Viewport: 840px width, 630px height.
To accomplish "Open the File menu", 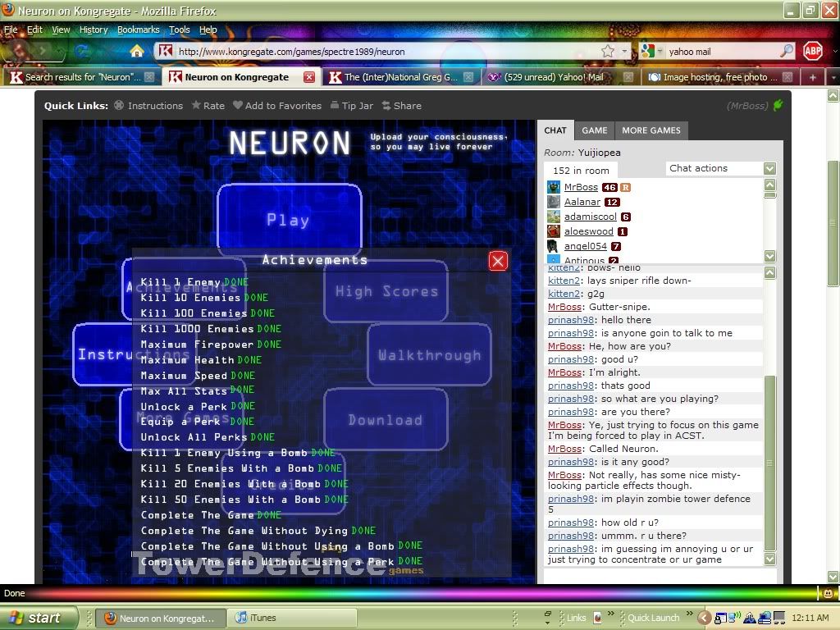I will (x=11, y=30).
